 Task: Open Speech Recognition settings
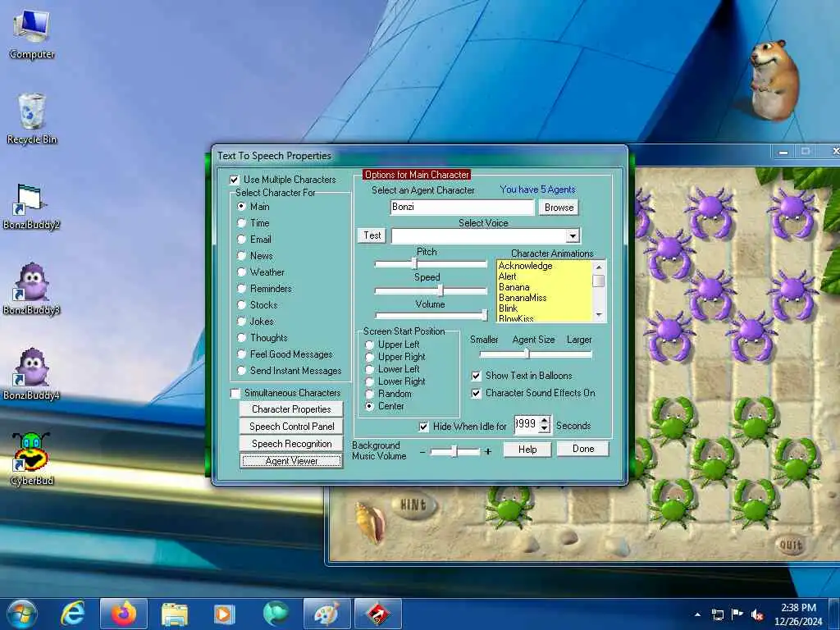(291, 444)
